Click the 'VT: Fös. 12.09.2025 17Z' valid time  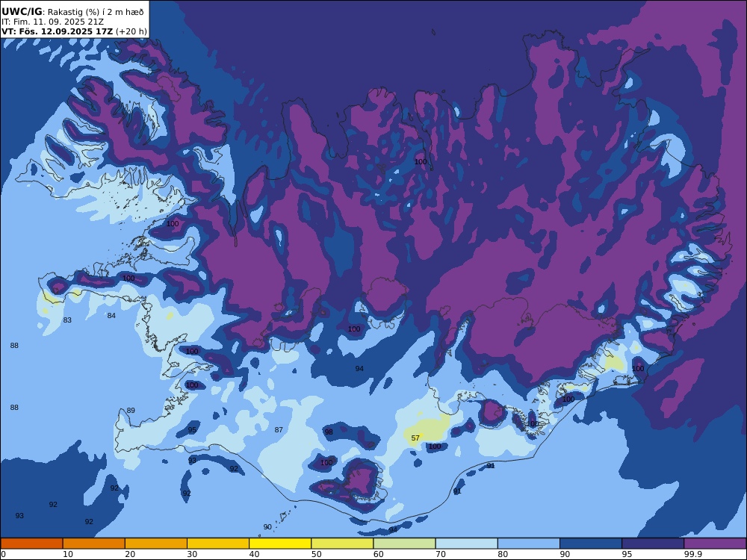tap(58, 31)
